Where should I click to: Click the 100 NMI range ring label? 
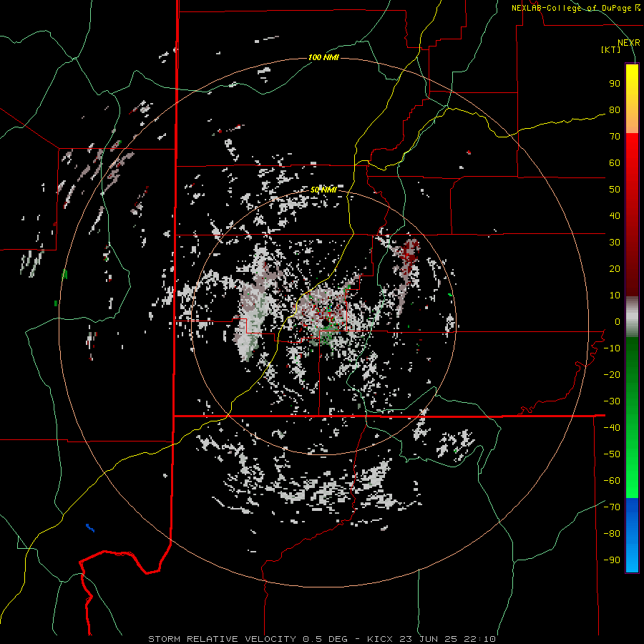[323, 57]
